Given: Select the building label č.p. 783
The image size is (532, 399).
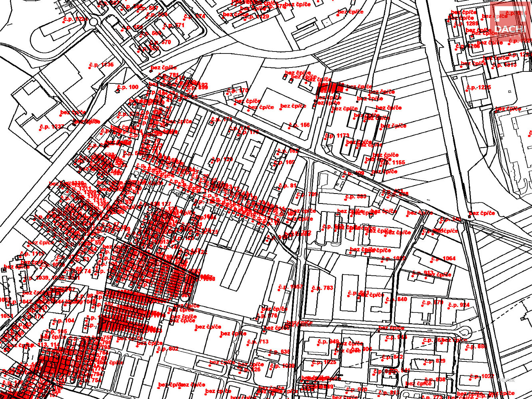Looking at the screenshot, I should pos(322,288).
